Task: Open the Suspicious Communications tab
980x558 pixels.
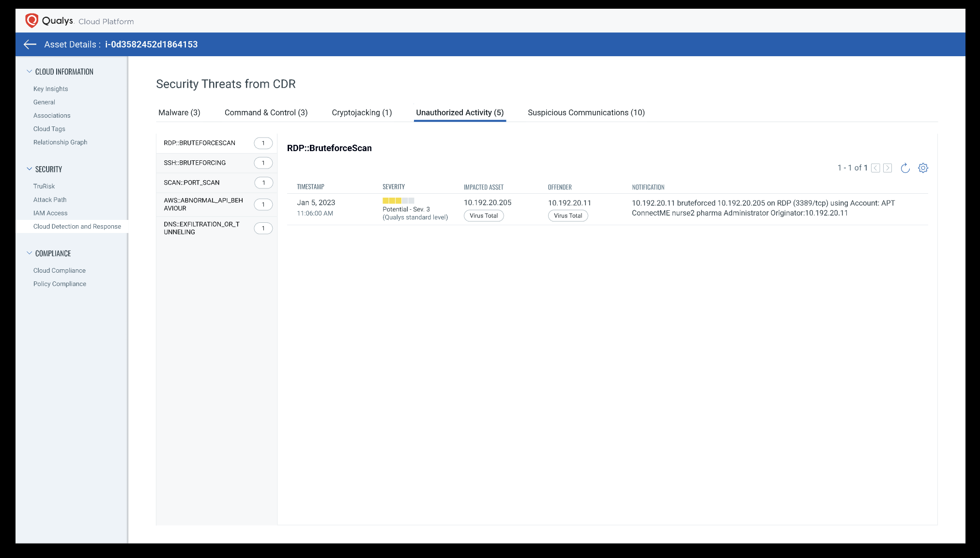Action: pos(586,112)
